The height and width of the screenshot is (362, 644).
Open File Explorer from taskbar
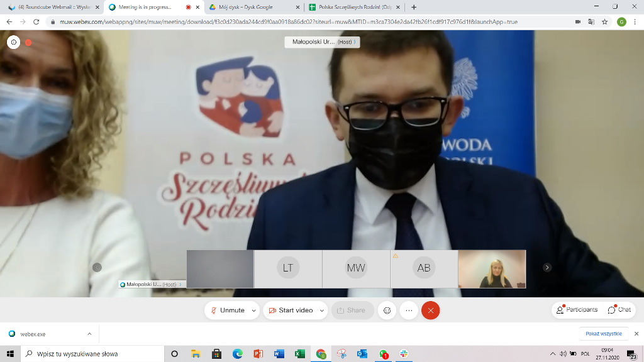pyautogui.click(x=196, y=354)
